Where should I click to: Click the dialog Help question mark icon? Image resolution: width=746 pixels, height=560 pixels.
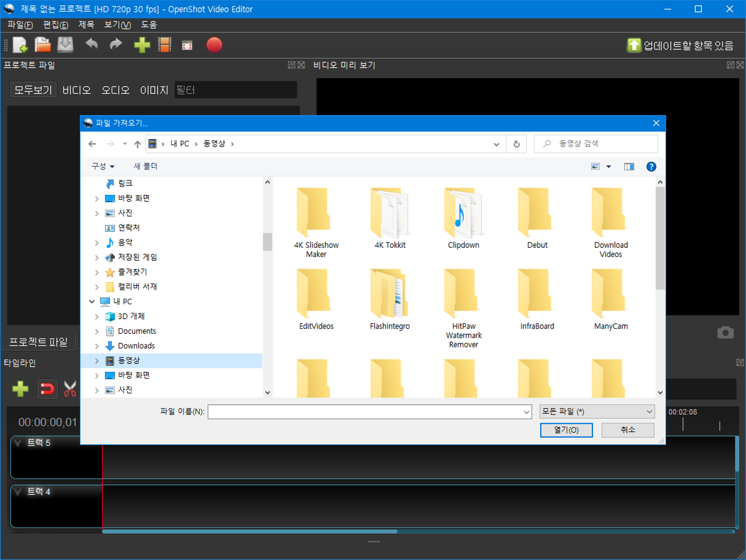tap(651, 166)
